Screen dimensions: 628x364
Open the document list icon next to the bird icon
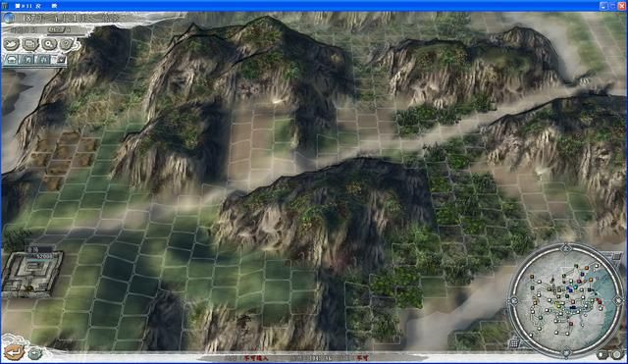(30, 43)
